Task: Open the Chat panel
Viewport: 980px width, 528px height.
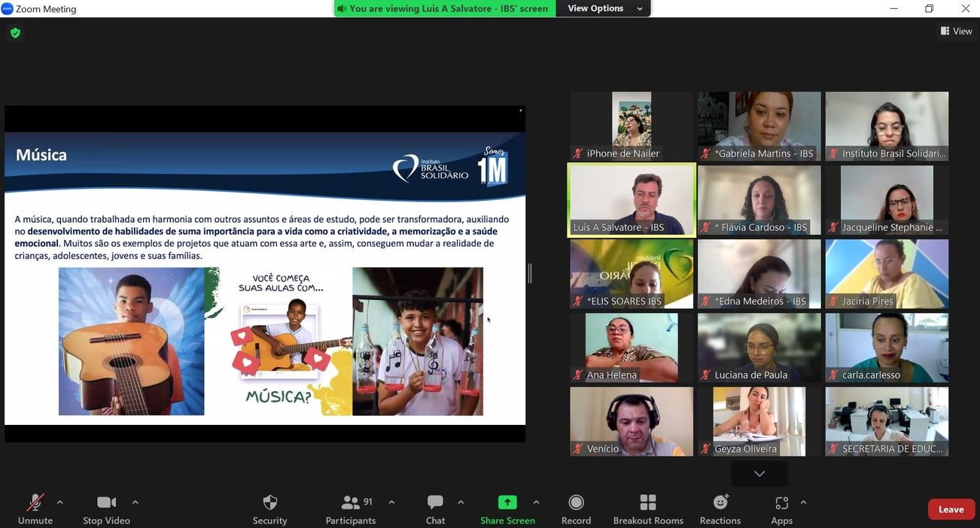Action: point(435,502)
